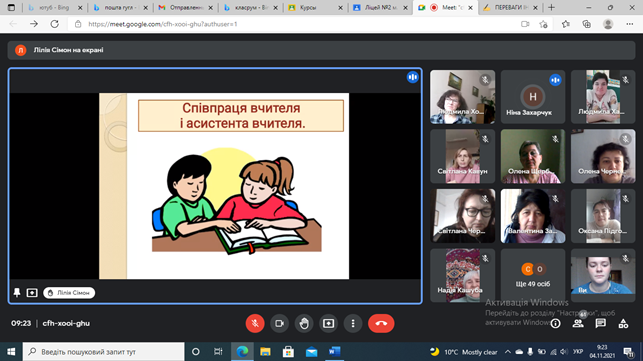Select Надія Кашуба video tile
The width and height of the screenshot is (643, 361).
[x=463, y=275]
